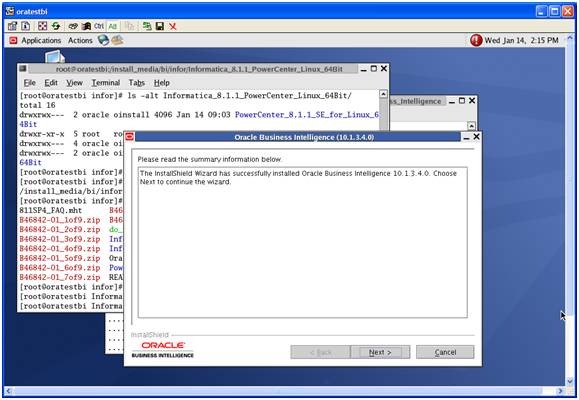The height and width of the screenshot is (400, 579).
Task: Click B46842-01_3of9.zip in terminal listing
Action: coord(60,239)
